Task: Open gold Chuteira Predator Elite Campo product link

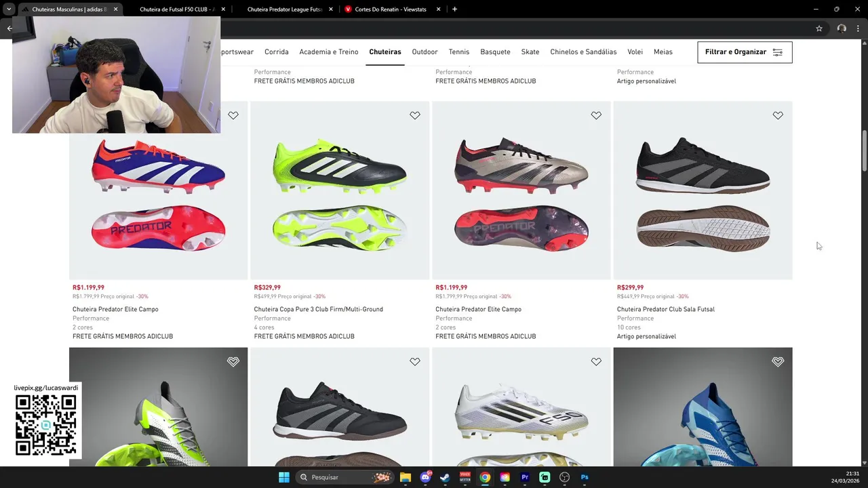Action: [x=478, y=309]
